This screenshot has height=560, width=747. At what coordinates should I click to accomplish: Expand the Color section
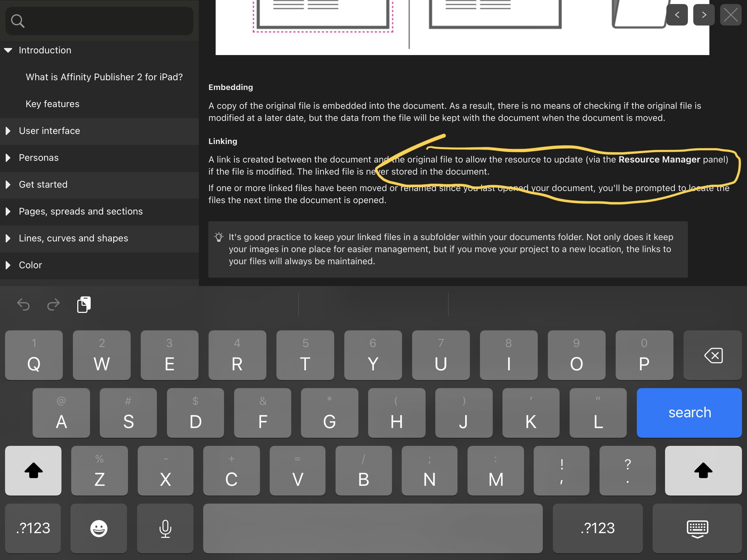pyautogui.click(x=8, y=265)
